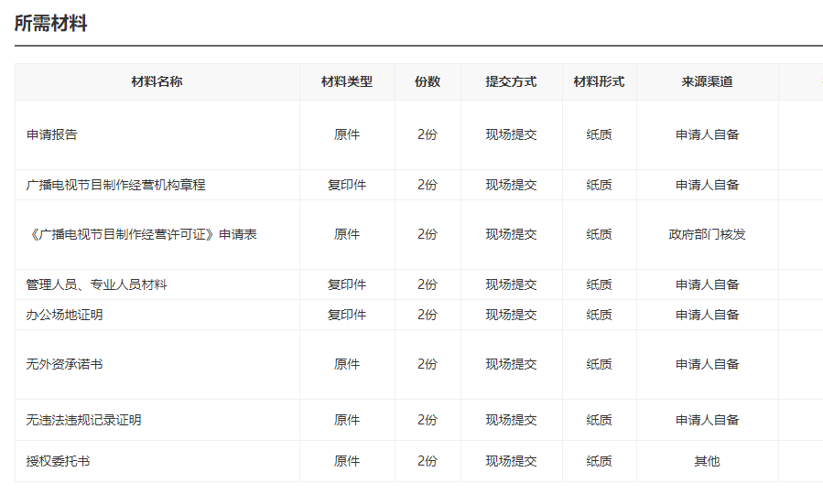Image resolution: width=823 pixels, height=504 pixels.
Task: Select 现场提交 in the 申请报告 row
Action: point(511,134)
